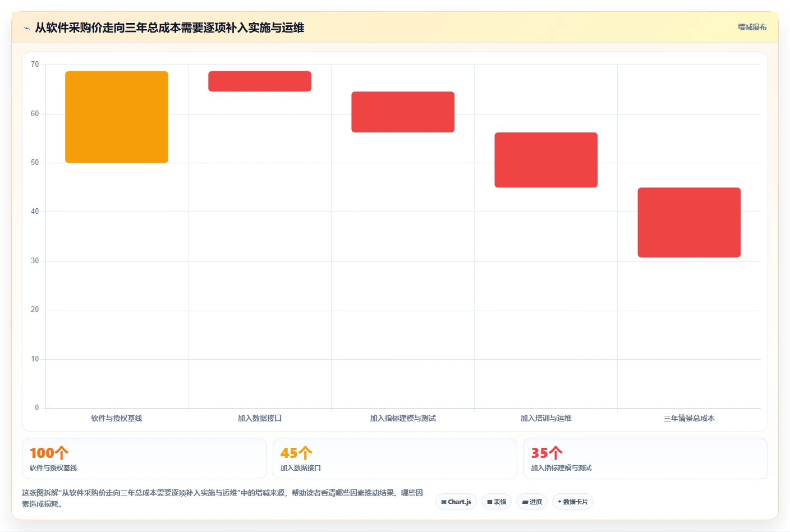
Task: Click the Chart.js tag
Action: pyautogui.click(x=456, y=502)
